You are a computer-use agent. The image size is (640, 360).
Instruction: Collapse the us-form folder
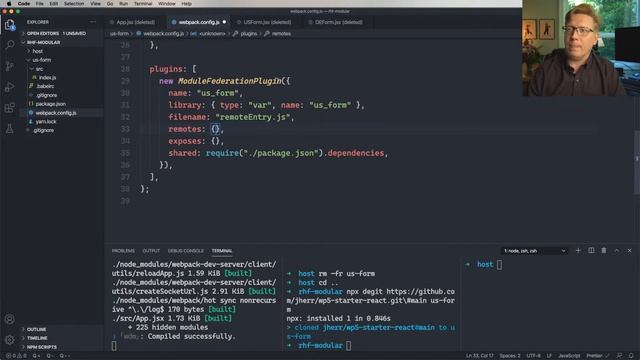42,60
